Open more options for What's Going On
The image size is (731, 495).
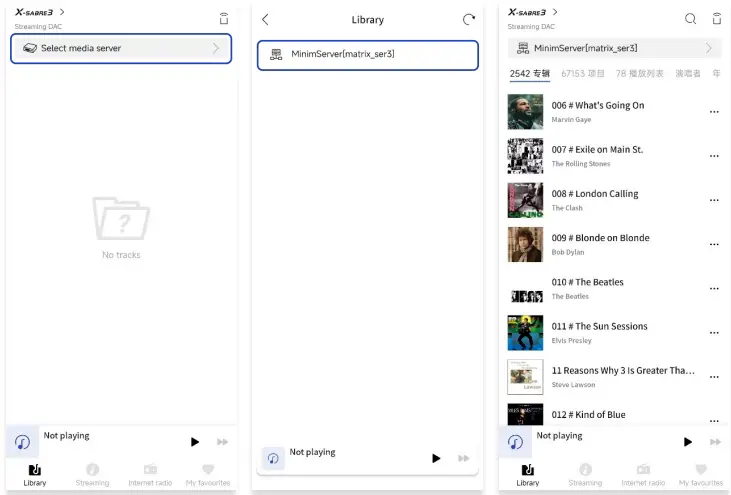[x=714, y=112]
